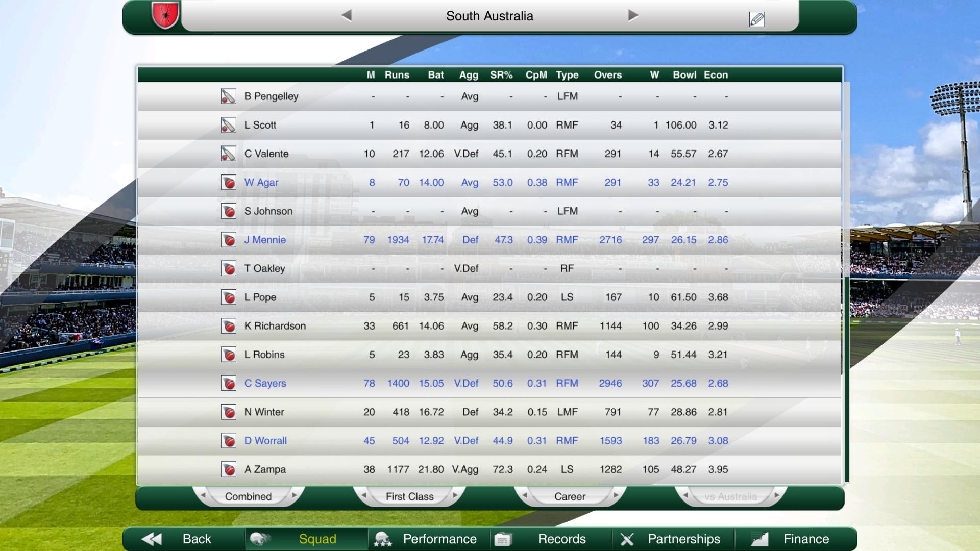Viewport: 980px width, 551px height.
Task: Cycle vs Australia selector right arrow
Action: [x=776, y=495]
